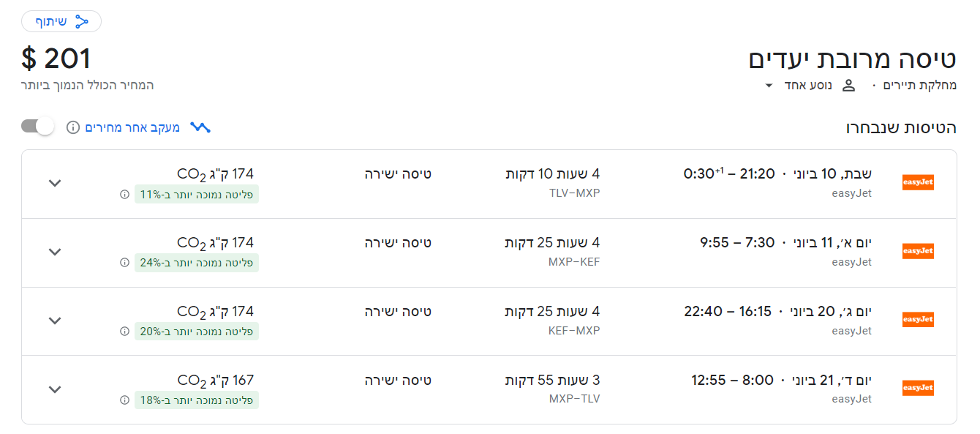980x434 pixels.
Task: Expand the TLV–MXP flight details
Action: (x=55, y=183)
